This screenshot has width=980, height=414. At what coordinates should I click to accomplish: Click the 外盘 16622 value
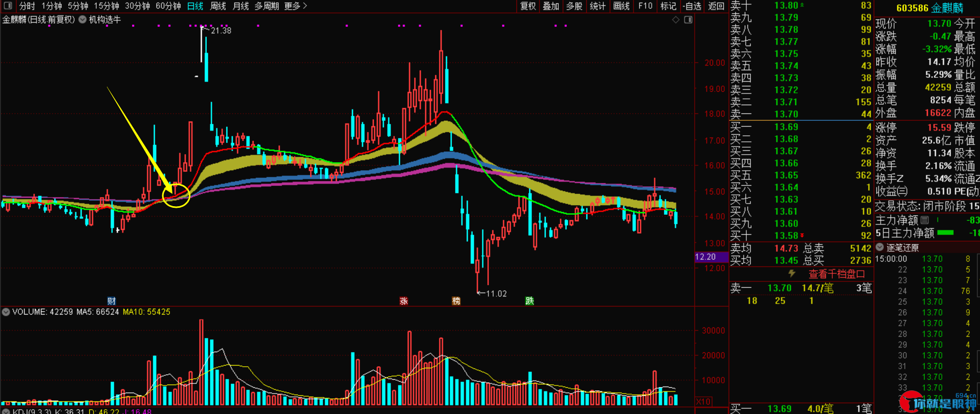938,113
